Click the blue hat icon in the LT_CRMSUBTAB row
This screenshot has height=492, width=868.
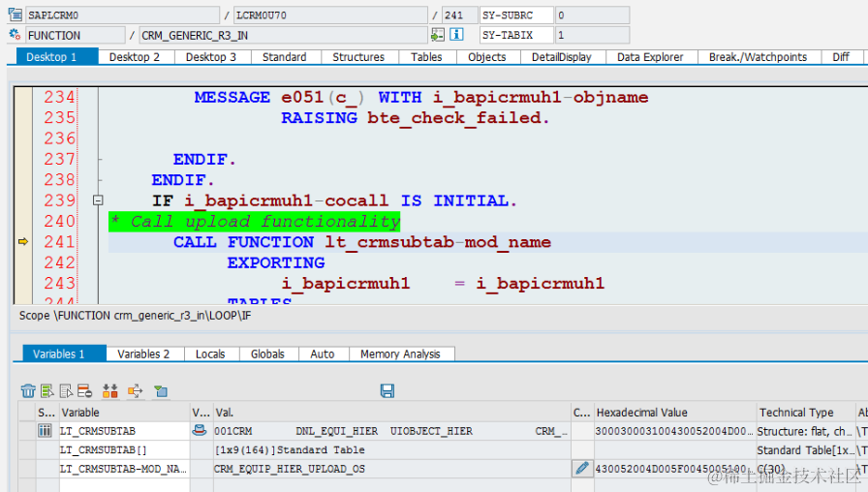click(x=200, y=430)
